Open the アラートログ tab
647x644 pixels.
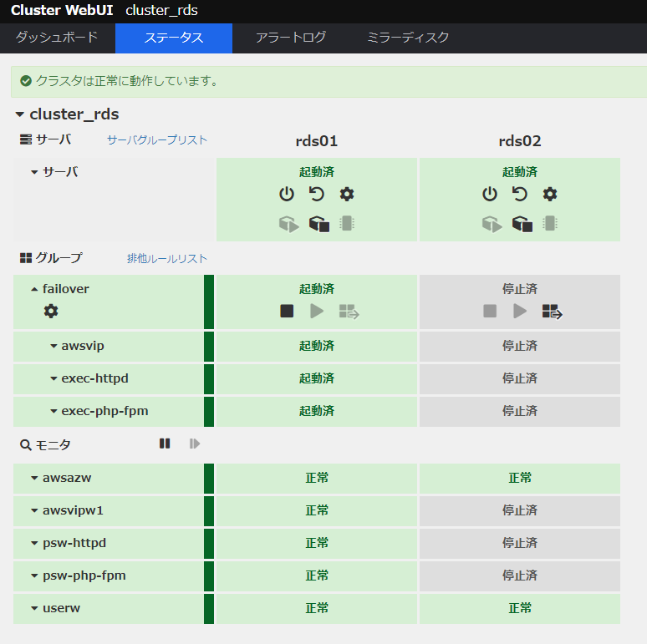pos(290,38)
